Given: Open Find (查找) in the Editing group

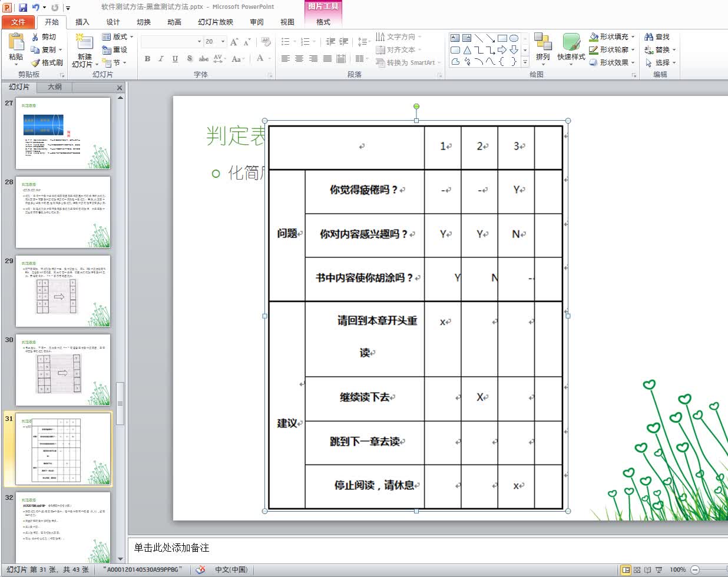Looking at the screenshot, I should [659, 36].
